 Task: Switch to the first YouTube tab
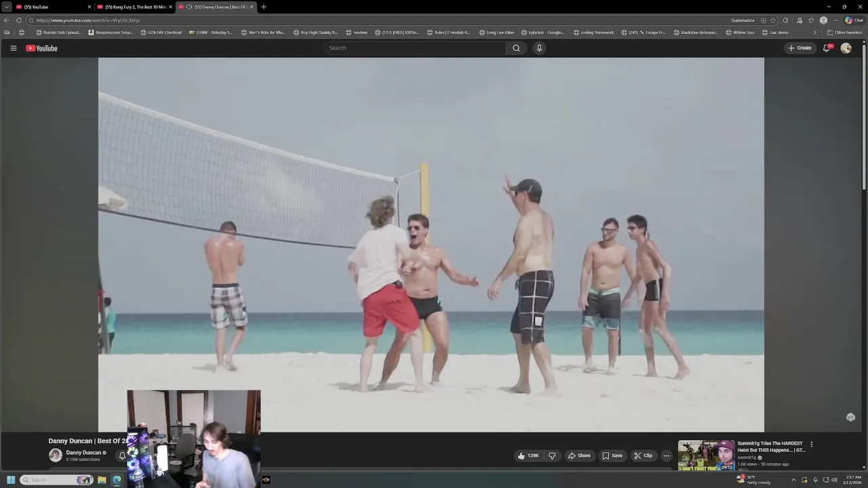coord(52,7)
